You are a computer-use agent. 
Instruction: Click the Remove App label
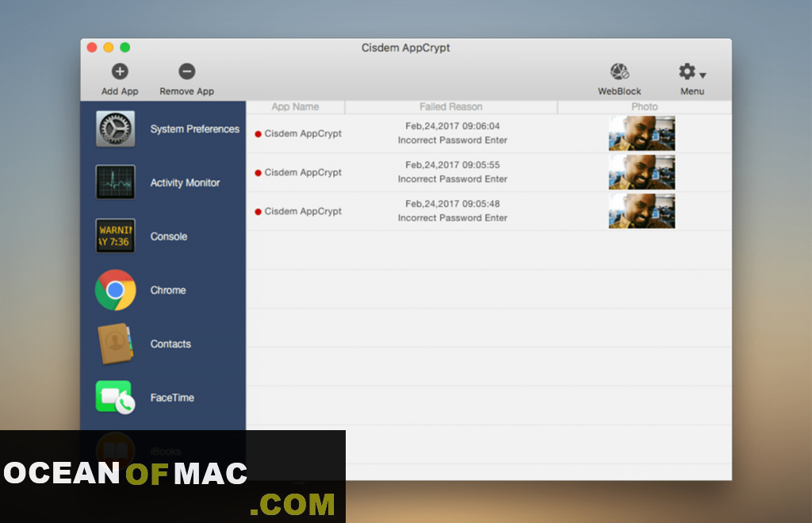pyautogui.click(x=187, y=91)
